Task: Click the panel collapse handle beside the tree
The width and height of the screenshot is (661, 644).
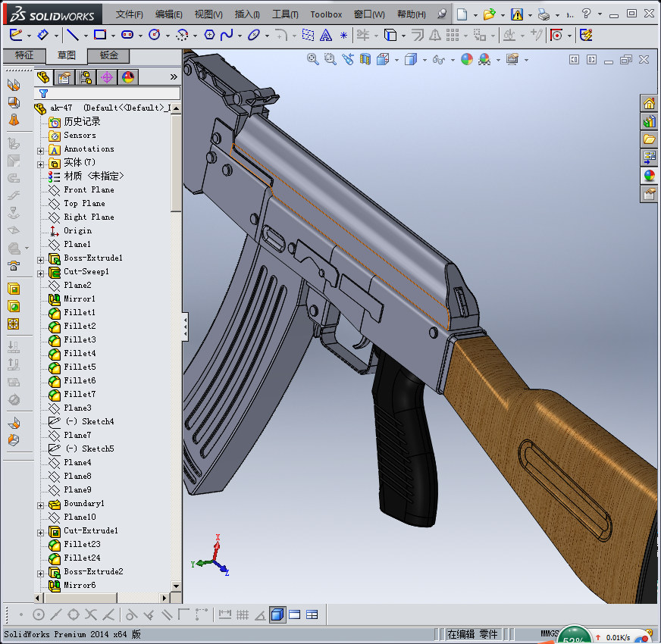Action: point(185,327)
